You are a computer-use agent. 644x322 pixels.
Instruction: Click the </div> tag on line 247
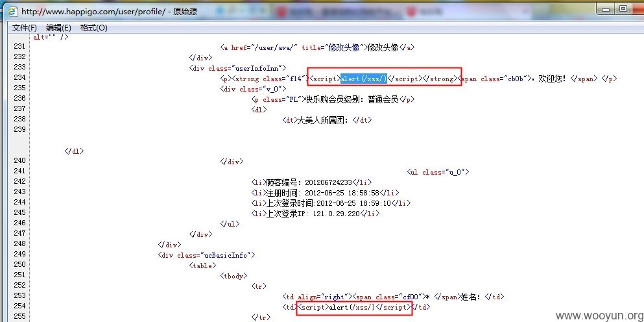[x=200, y=234]
